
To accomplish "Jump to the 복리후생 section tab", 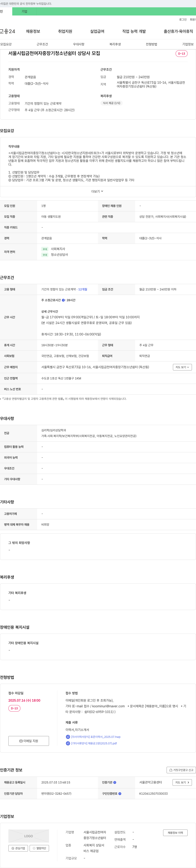I will tap(115, 44).
